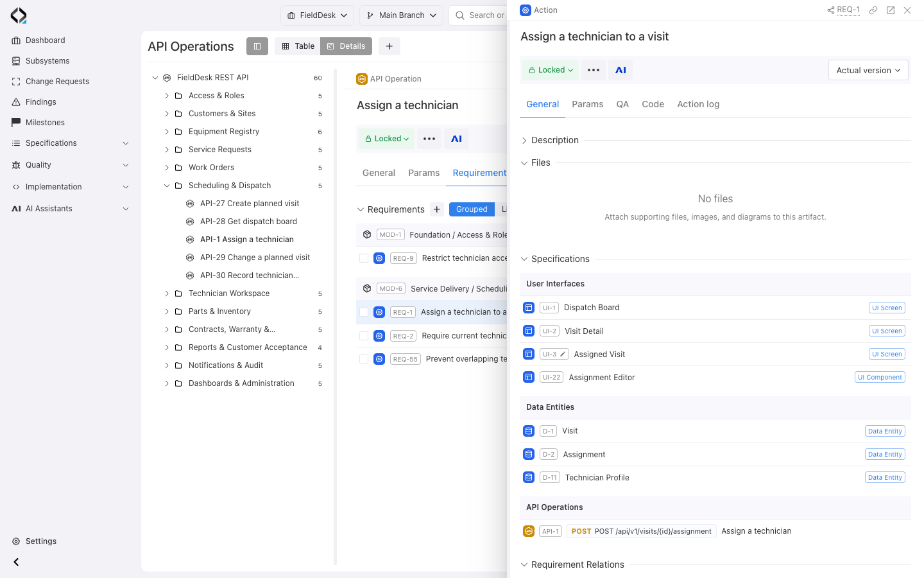Screen dimensions: 924x578
Task: Open Locked status dropdown in Action panel
Action: click(551, 70)
